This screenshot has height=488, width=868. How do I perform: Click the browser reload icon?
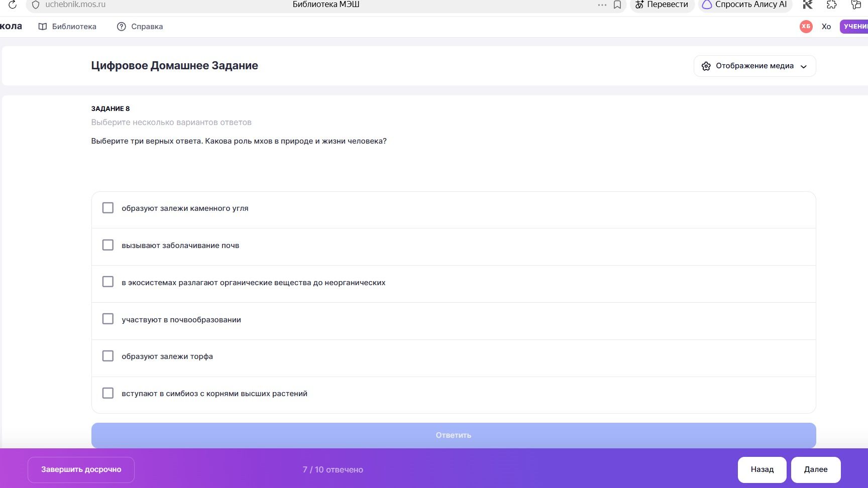coord(13,5)
